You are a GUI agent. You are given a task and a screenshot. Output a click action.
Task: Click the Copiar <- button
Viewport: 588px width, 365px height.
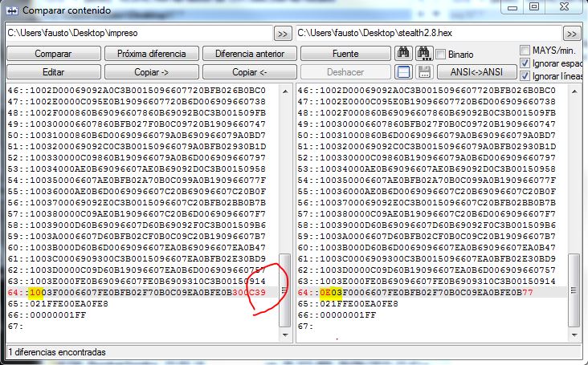pos(249,72)
